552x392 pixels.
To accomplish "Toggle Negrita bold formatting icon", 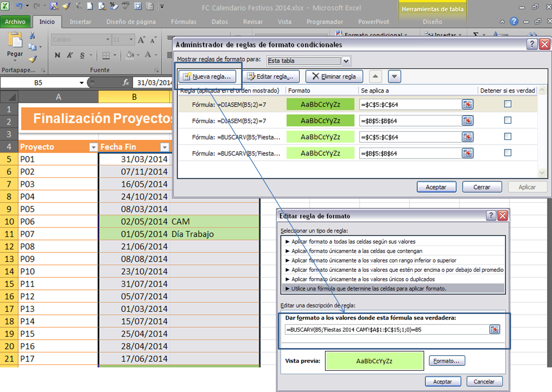I will point(57,55).
